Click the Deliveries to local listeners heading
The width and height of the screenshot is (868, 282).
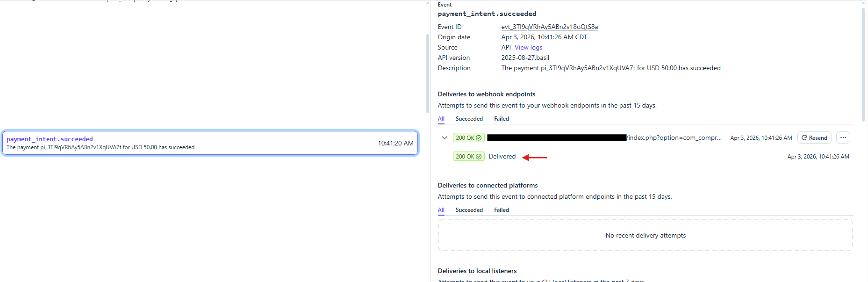click(x=477, y=271)
